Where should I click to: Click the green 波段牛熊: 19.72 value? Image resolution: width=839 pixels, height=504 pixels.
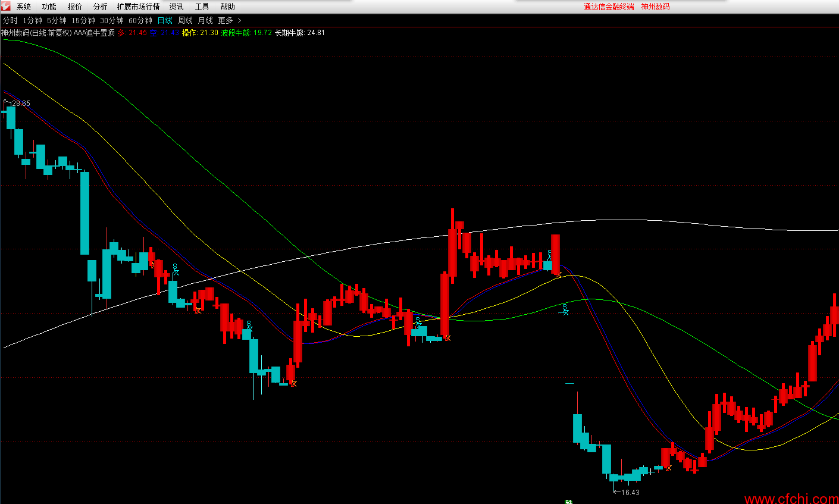(246, 33)
